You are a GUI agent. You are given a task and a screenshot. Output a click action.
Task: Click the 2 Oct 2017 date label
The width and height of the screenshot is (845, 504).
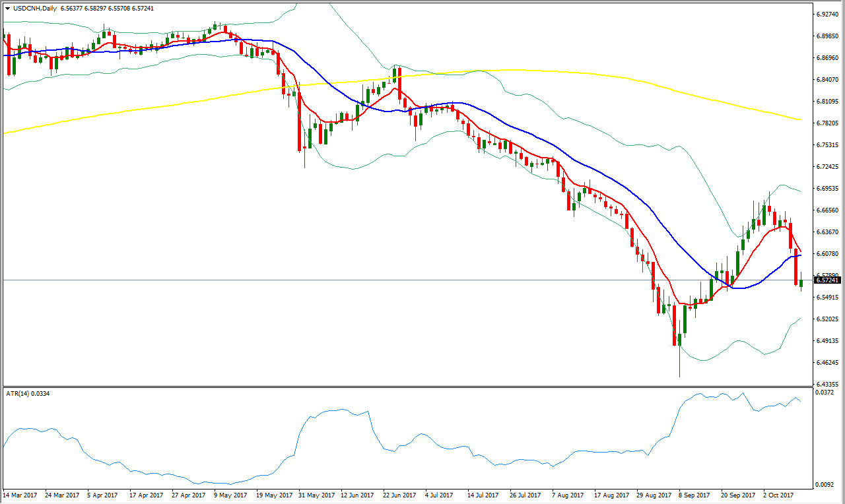779,494
